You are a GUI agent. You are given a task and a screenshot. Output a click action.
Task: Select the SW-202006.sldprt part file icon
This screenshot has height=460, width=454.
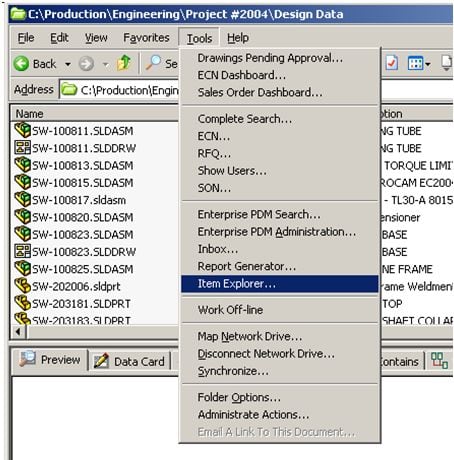click(x=22, y=286)
